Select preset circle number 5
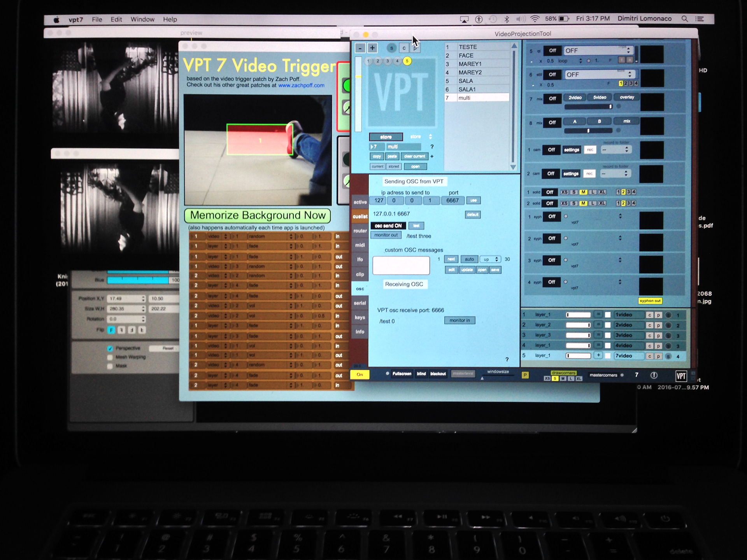The height and width of the screenshot is (560, 747). pos(407,61)
